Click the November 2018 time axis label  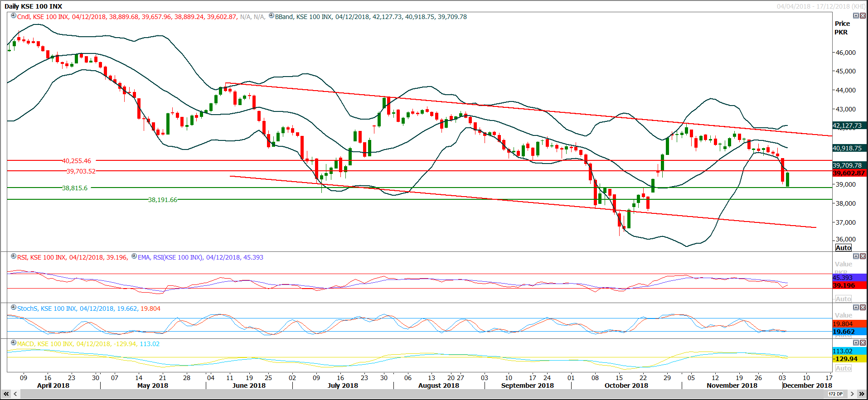point(732,386)
